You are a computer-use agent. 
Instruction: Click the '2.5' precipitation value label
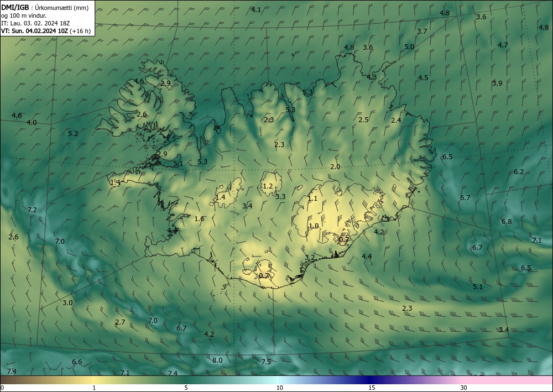point(364,120)
